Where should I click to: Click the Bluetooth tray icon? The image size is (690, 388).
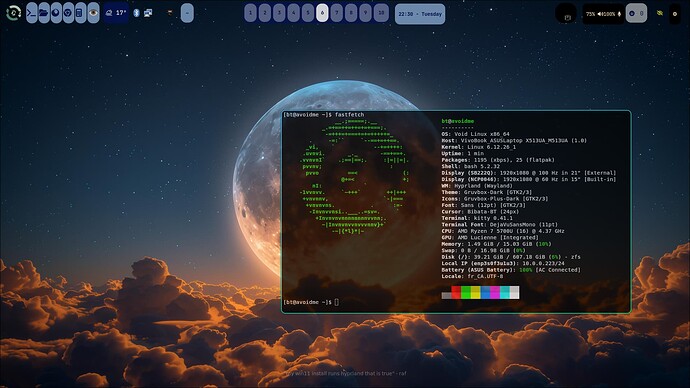(x=136, y=13)
